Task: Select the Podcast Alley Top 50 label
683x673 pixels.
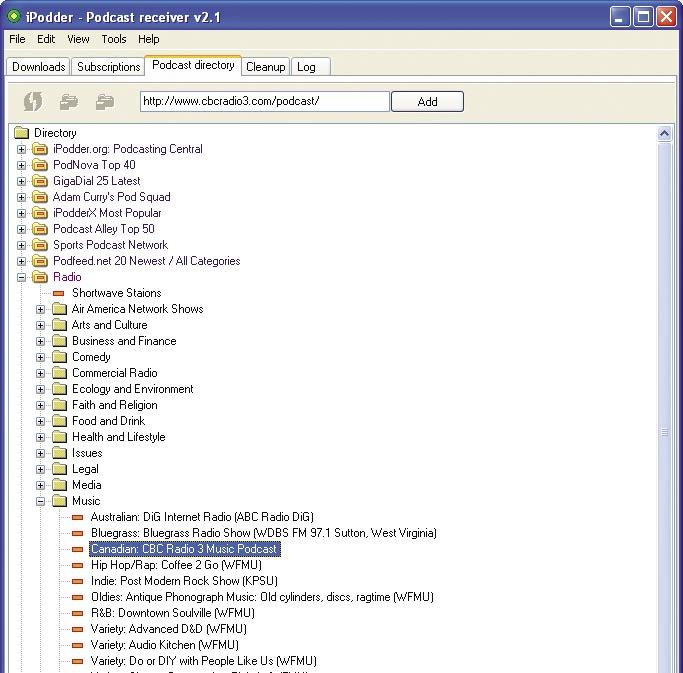Action: tap(104, 229)
